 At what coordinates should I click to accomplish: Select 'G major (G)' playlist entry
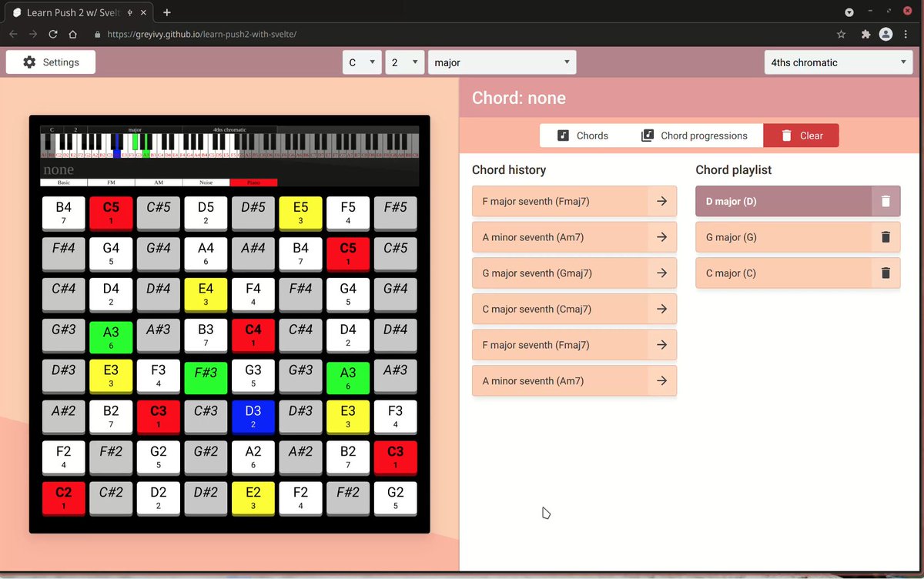click(x=783, y=237)
